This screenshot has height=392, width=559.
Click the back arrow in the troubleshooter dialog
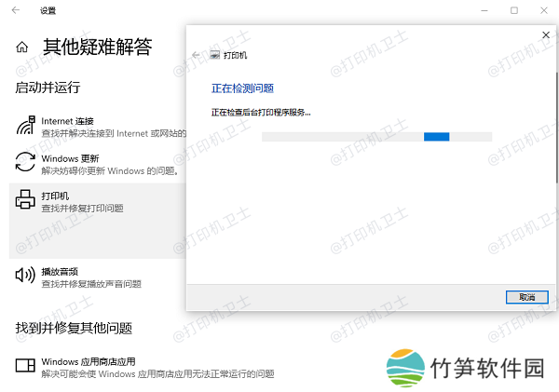coord(196,56)
